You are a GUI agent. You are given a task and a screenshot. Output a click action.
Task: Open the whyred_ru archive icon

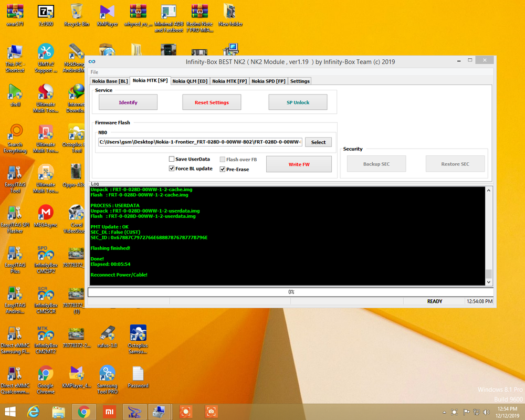(x=138, y=15)
